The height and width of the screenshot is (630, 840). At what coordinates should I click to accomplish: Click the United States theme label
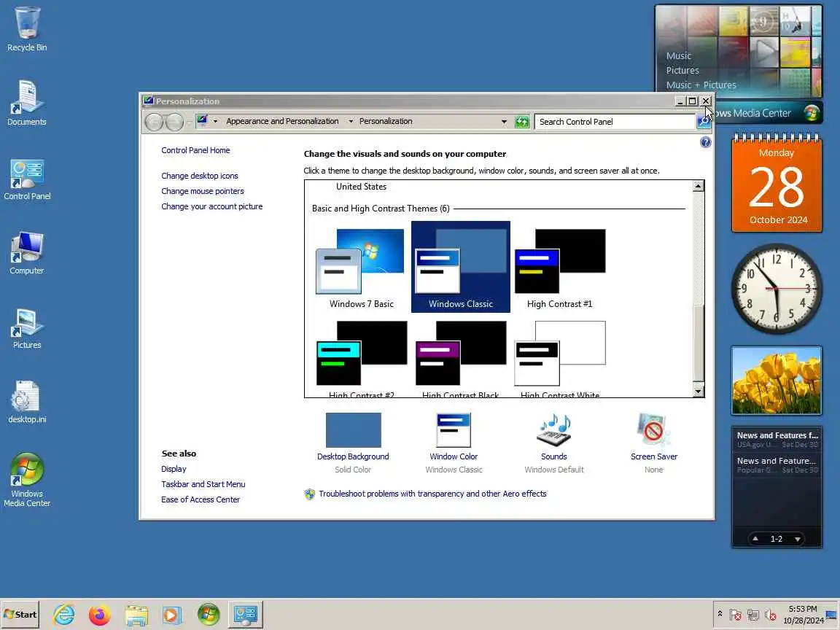point(361,187)
